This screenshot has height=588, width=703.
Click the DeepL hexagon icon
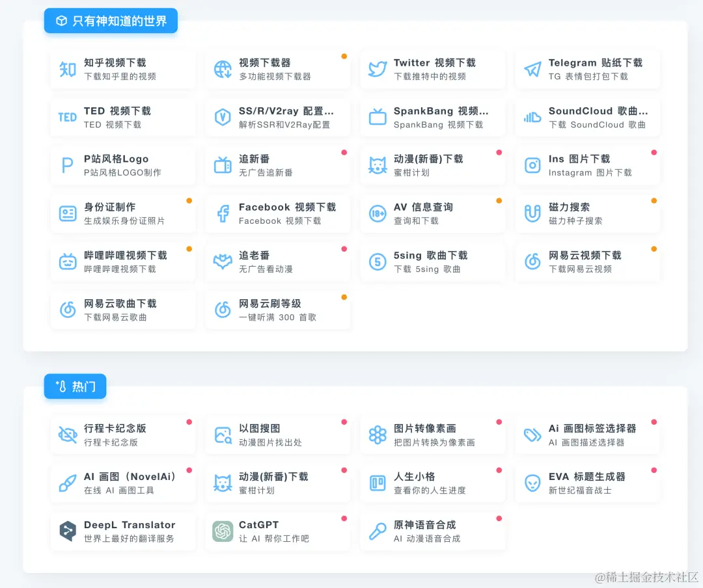68,531
